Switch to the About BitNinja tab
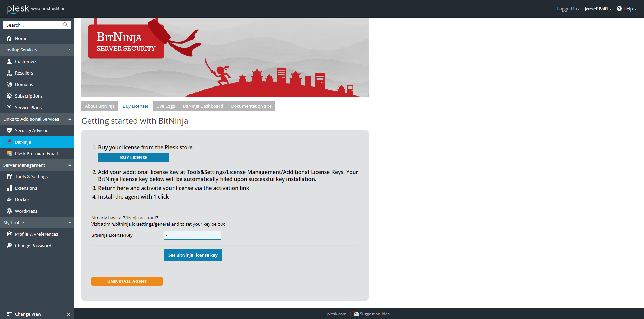The height and width of the screenshot is (319, 644). click(100, 106)
